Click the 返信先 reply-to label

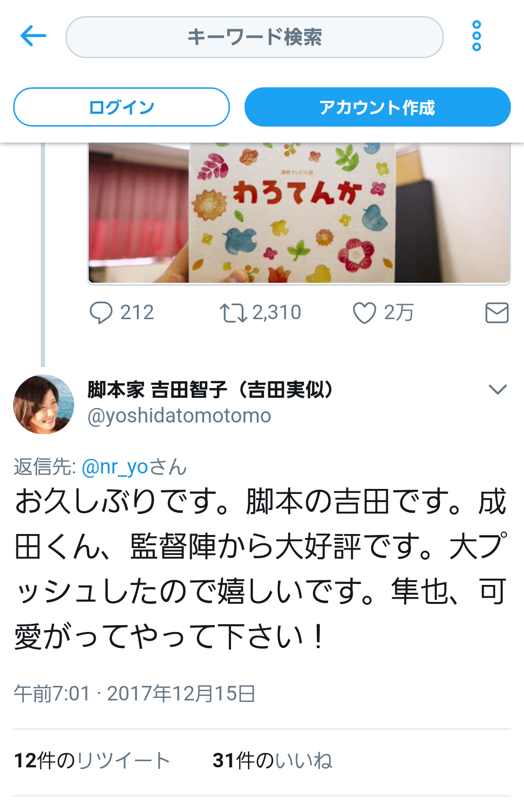click(45, 467)
